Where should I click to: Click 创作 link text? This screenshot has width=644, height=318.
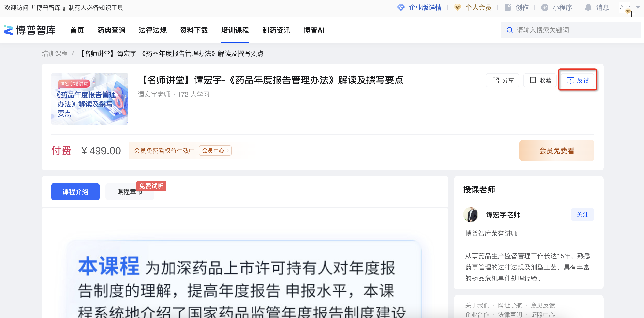click(x=522, y=8)
